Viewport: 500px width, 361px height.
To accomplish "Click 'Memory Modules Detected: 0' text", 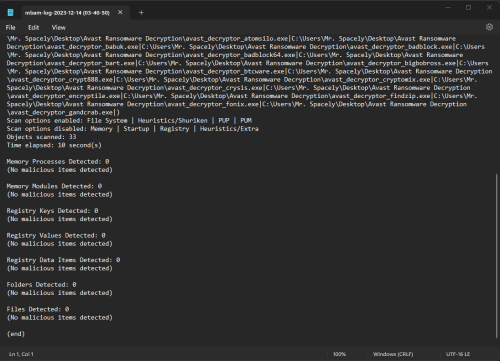I will (54, 186).
